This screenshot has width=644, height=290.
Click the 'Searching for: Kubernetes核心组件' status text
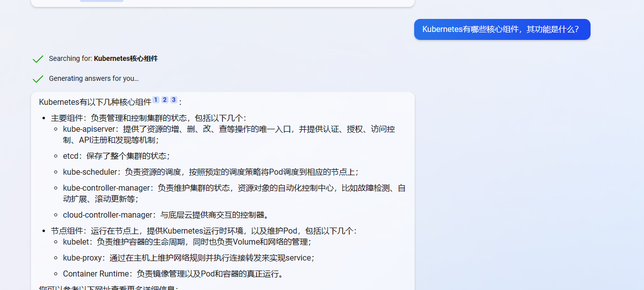pos(103,59)
